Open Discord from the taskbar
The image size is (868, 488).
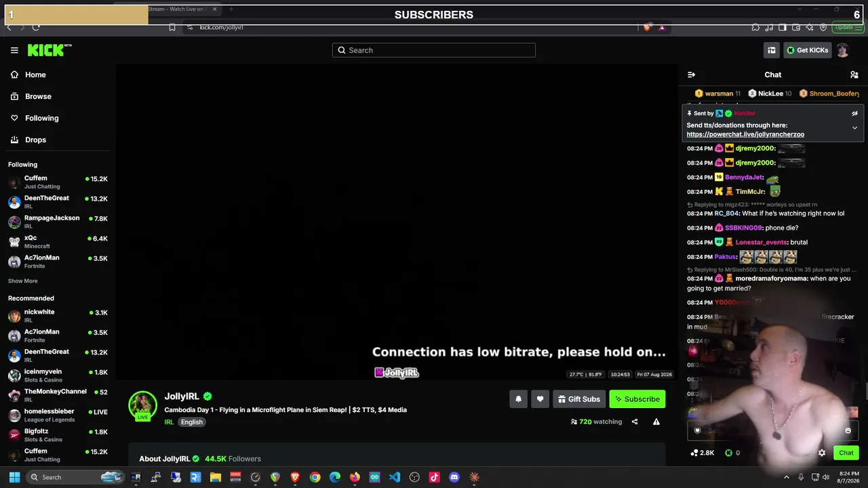click(x=454, y=477)
